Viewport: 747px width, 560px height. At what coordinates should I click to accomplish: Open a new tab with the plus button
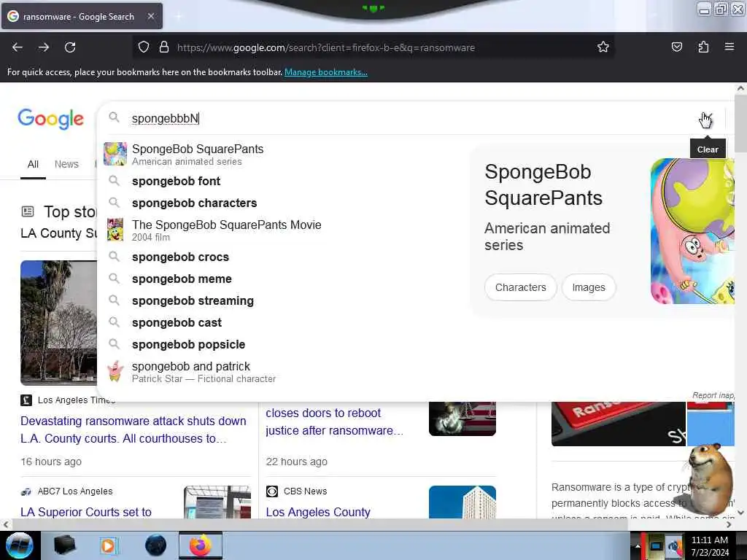tap(178, 17)
